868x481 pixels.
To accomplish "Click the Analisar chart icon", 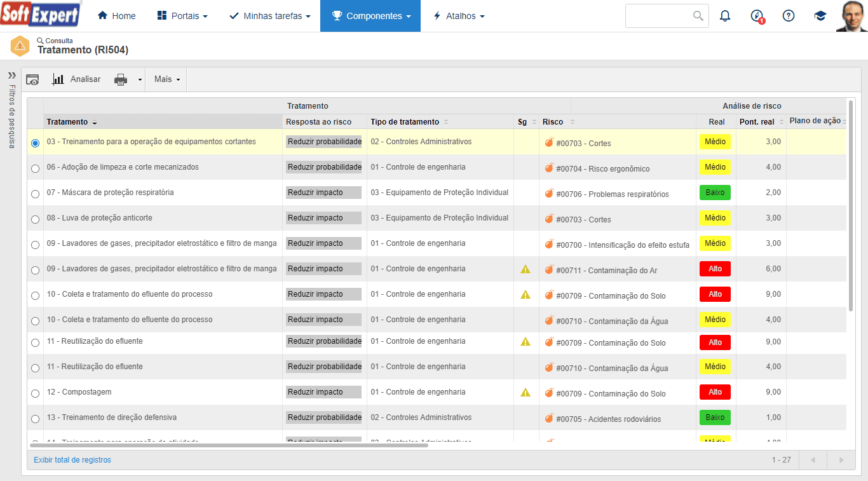I will [x=58, y=79].
